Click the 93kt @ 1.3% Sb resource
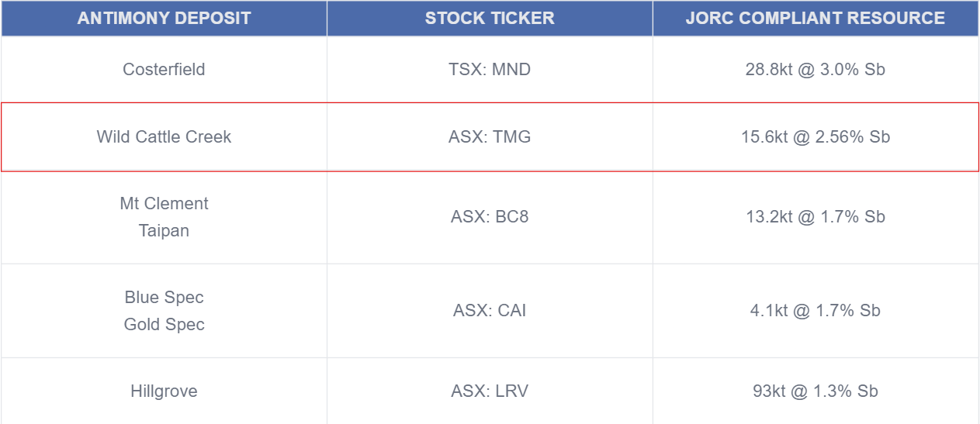980x424 pixels. (x=815, y=391)
